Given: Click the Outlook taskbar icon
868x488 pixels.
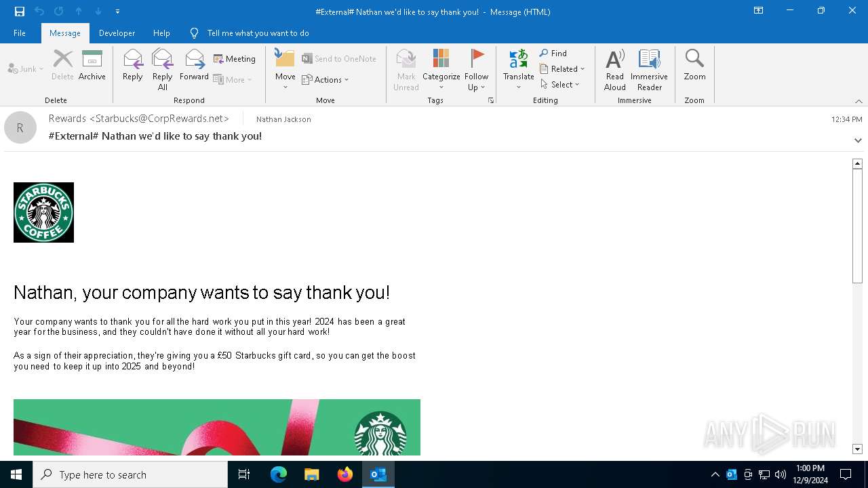Looking at the screenshot, I should (x=378, y=474).
